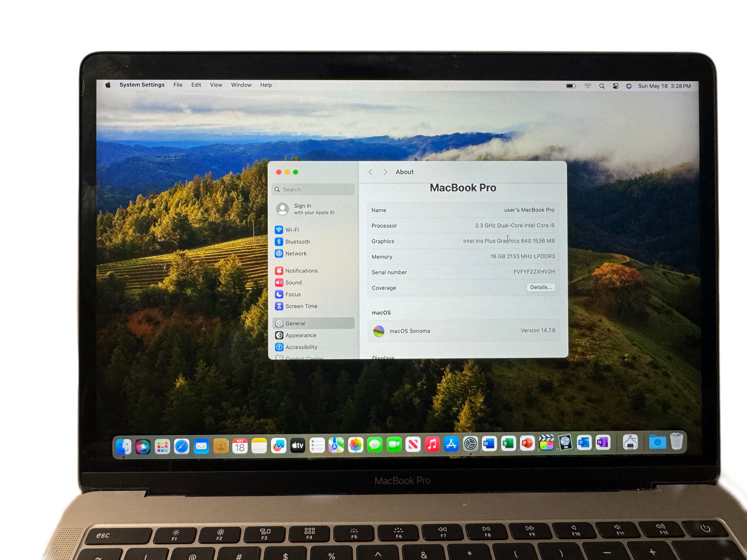The height and width of the screenshot is (560, 747).
Task: Click the Coverage Details… button
Action: pos(541,287)
